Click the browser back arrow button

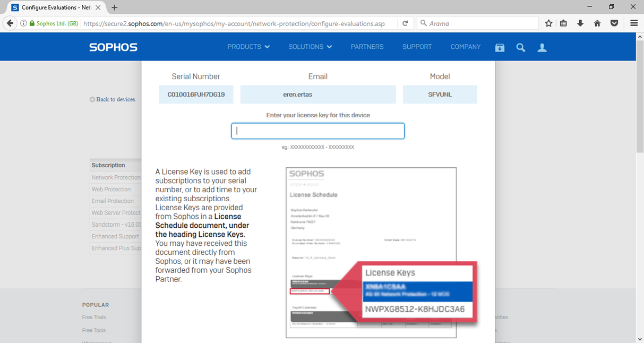click(x=10, y=23)
